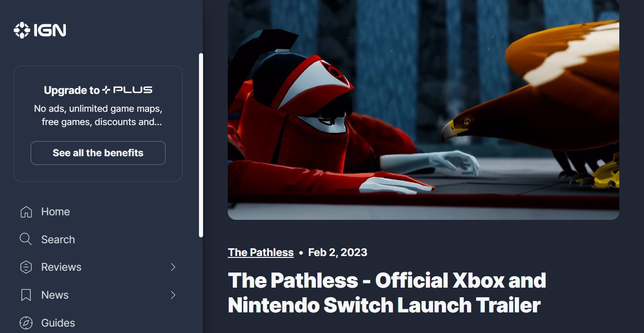The width and height of the screenshot is (644, 333).
Task: Open The Pathless game link
Action: 261,252
